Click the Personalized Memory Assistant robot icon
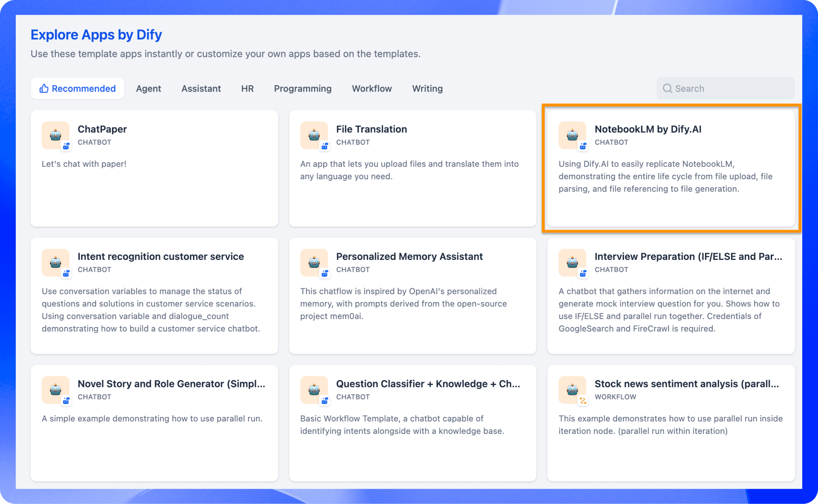This screenshot has height=504, width=818. [x=314, y=262]
